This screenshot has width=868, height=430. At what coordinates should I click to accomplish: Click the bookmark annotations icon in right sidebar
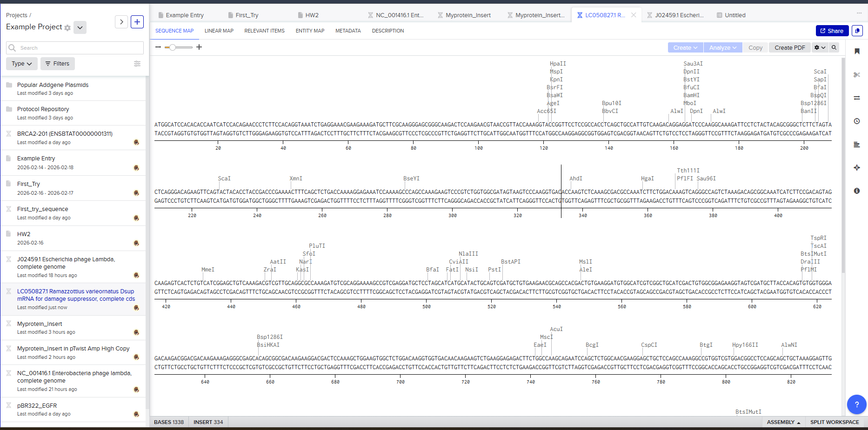(x=856, y=52)
